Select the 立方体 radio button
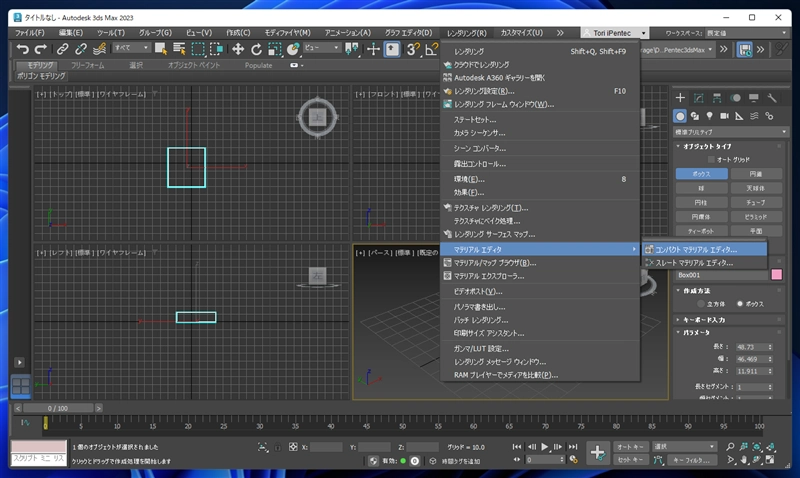800x478 pixels. click(701, 304)
